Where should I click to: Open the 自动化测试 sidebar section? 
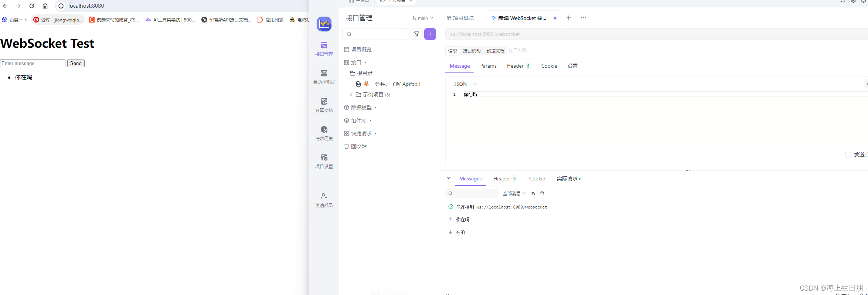coord(324,77)
